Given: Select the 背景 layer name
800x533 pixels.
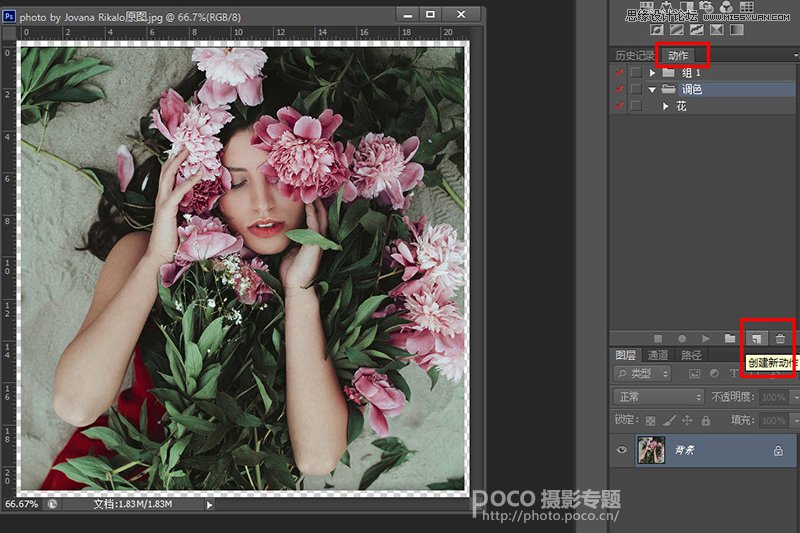Looking at the screenshot, I should click(x=684, y=450).
